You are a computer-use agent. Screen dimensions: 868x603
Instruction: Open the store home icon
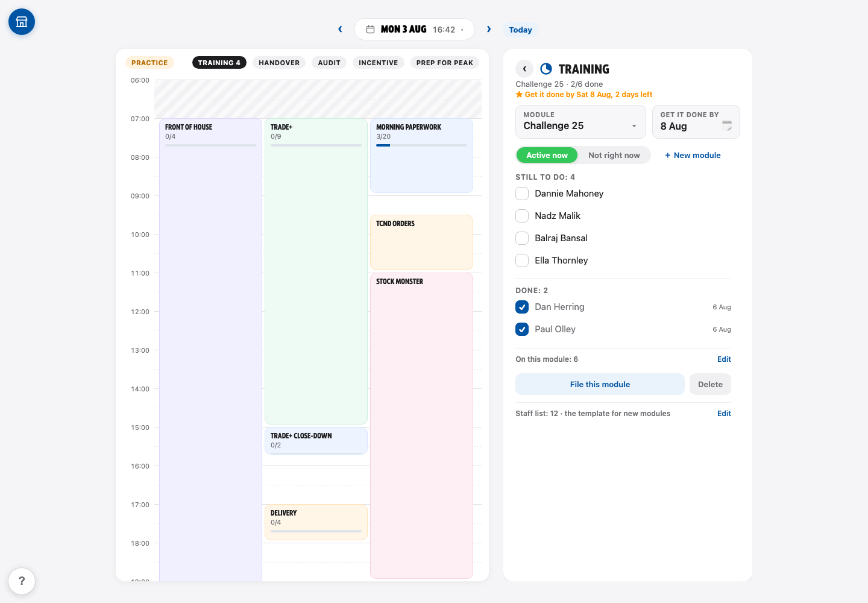point(22,22)
